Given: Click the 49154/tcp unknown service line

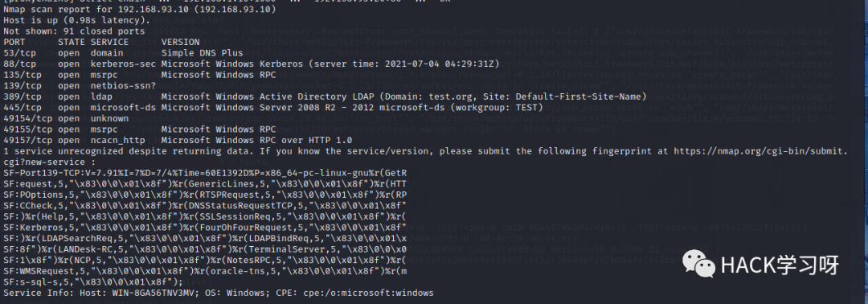Looking at the screenshot, I should tap(66, 118).
